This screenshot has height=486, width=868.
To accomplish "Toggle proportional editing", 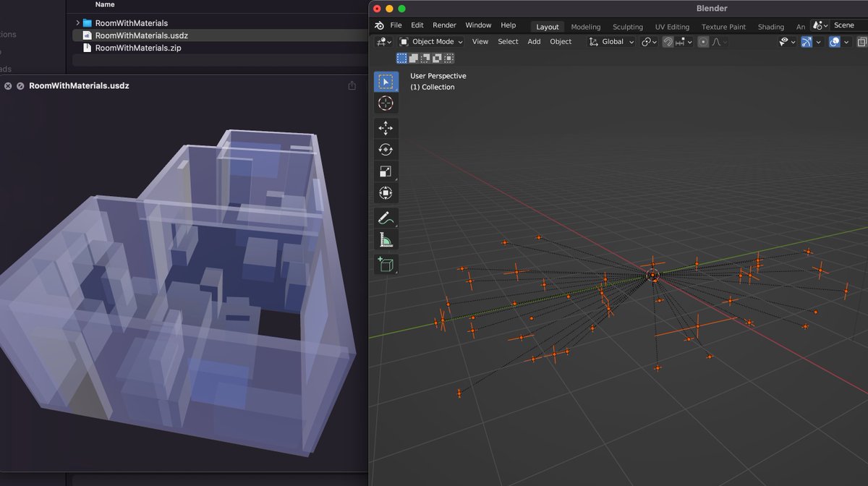I will pos(703,42).
